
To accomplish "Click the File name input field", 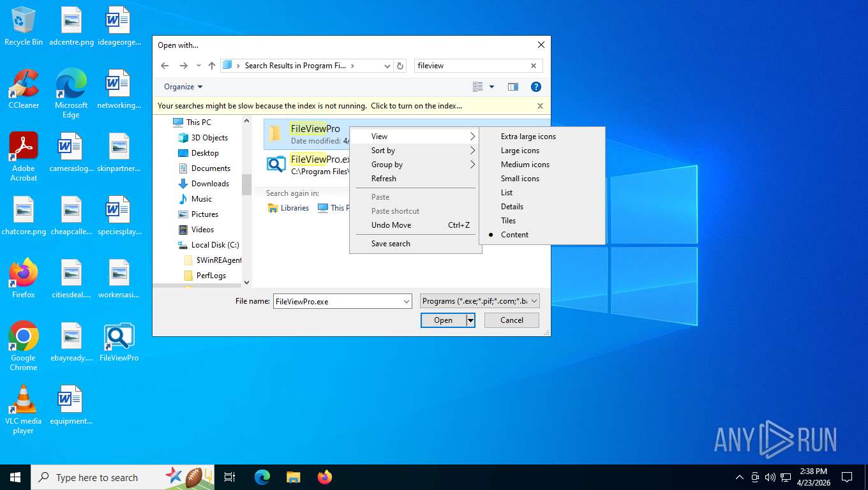I will (337, 301).
